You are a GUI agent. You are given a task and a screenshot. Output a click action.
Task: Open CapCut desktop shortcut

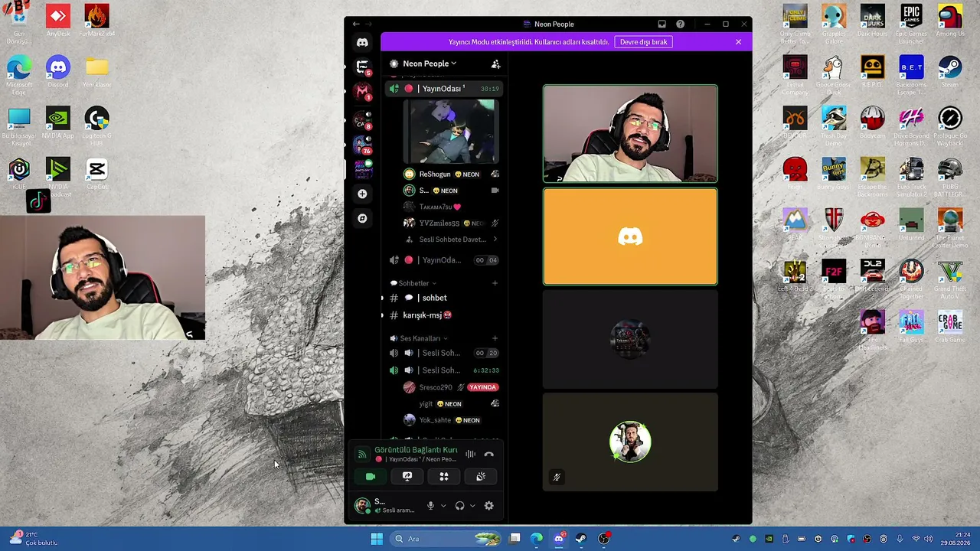(96, 173)
